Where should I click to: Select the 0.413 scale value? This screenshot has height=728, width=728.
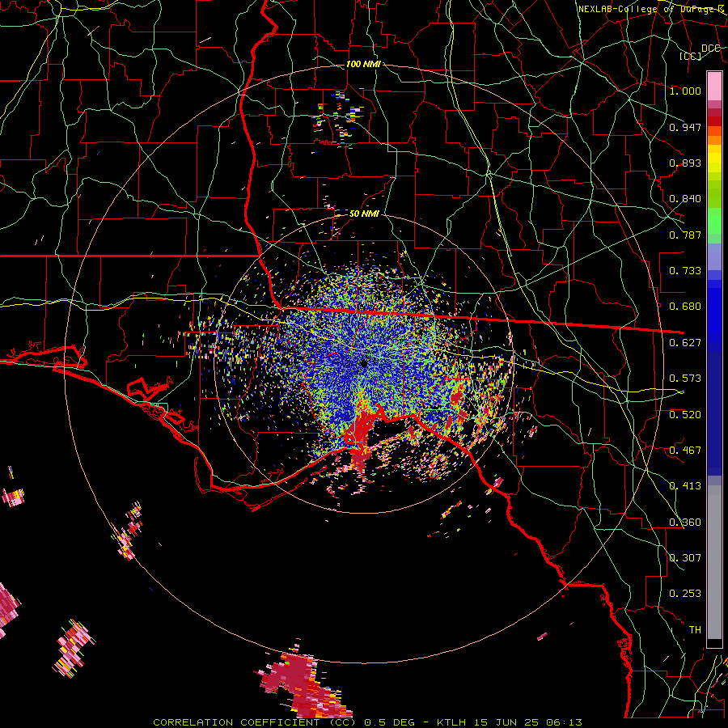685,485
